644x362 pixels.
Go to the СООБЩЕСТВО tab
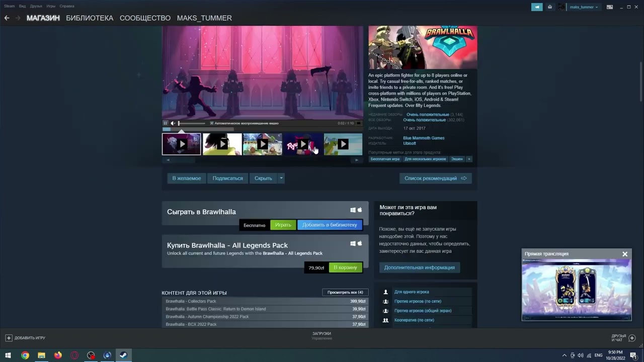(x=145, y=18)
